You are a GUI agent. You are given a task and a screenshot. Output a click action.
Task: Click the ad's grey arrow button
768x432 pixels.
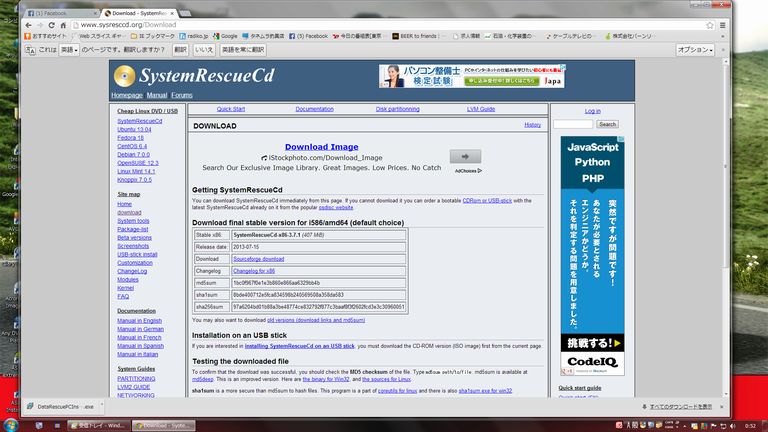pos(465,157)
